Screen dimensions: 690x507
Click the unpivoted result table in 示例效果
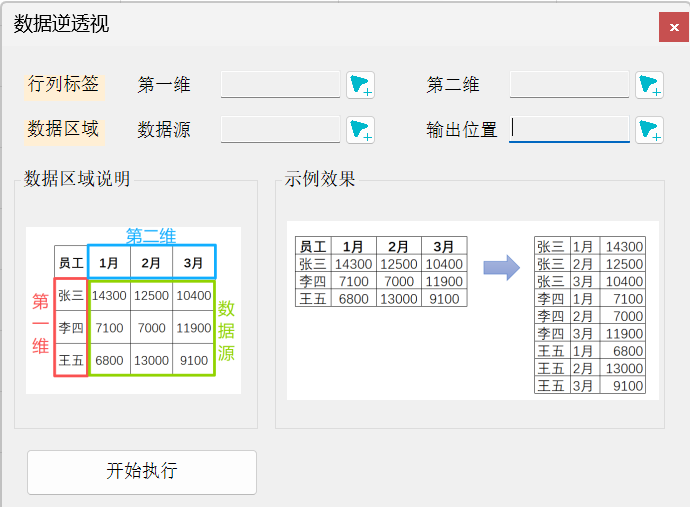click(x=589, y=316)
